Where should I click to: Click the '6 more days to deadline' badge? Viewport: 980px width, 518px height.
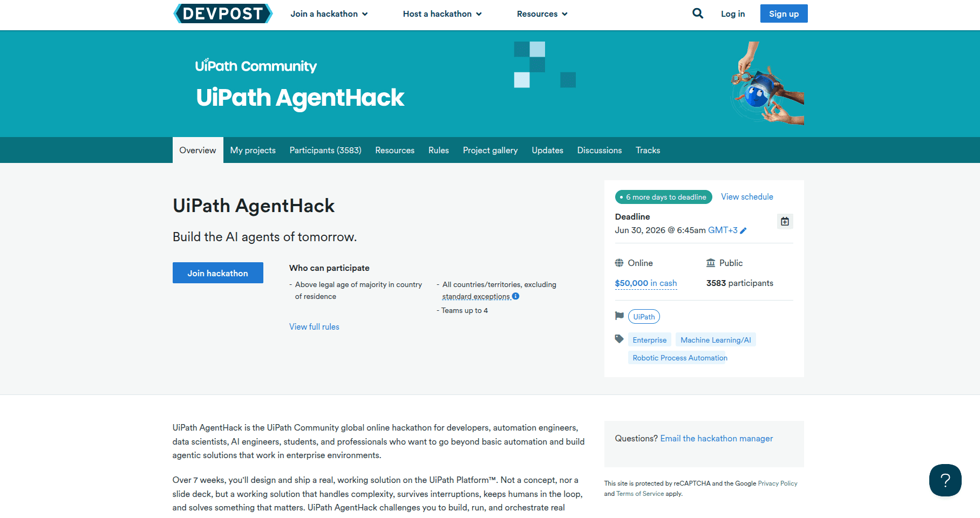click(663, 197)
